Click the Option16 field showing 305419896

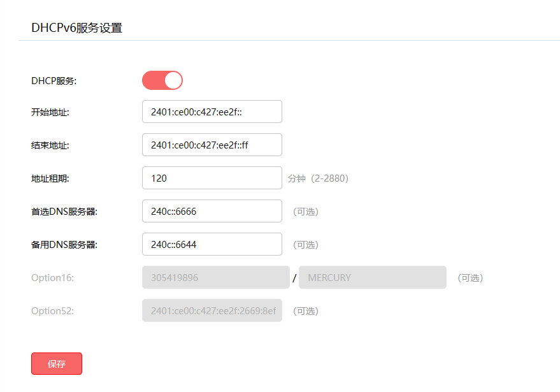point(215,277)
